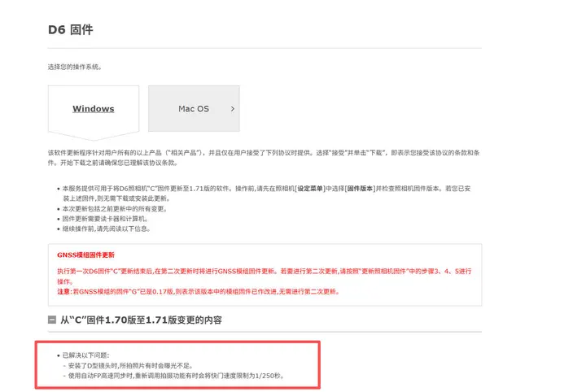Click the GNSS模组固件更新 red heading
This screenshot has width=586, height=392.
point(86,255)
